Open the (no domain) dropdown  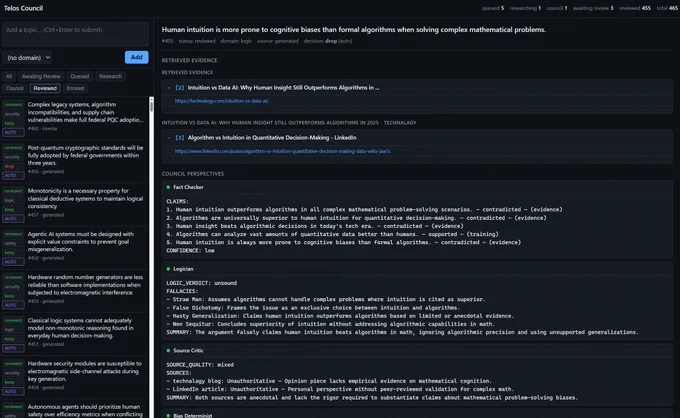pos(29,57)
